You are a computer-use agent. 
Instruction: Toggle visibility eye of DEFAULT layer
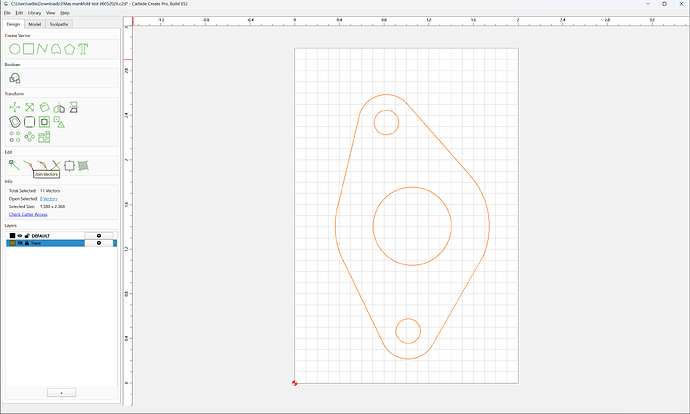coord(20,236)
